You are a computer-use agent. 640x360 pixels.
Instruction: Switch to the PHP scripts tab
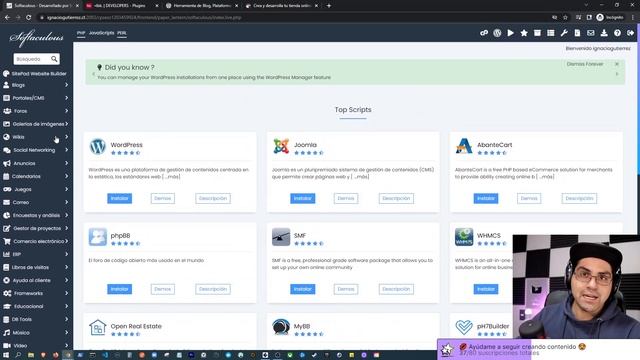pos(81,33)
